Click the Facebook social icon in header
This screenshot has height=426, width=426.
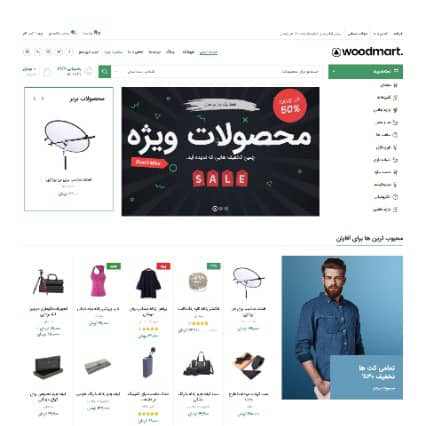click(70, 52)
